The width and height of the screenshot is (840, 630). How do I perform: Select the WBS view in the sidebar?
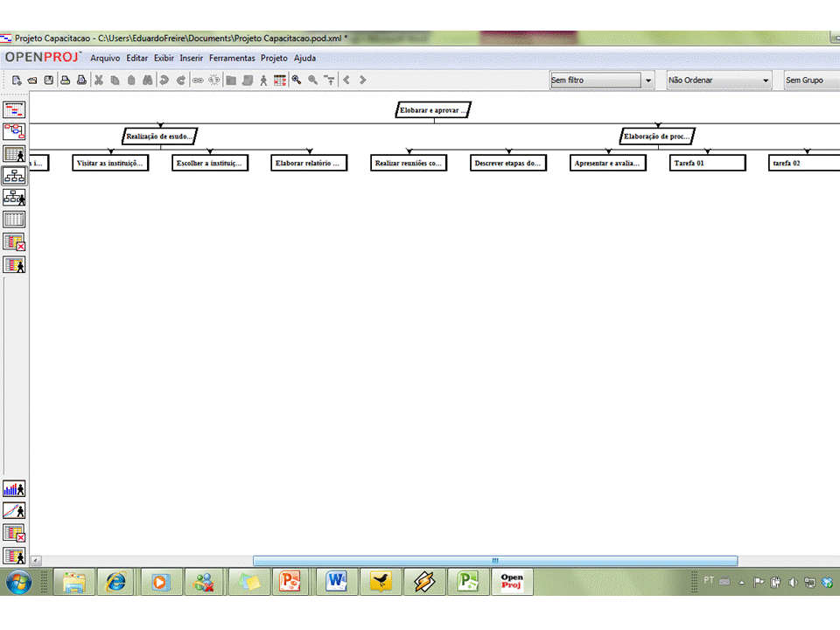tap(14, 175)
